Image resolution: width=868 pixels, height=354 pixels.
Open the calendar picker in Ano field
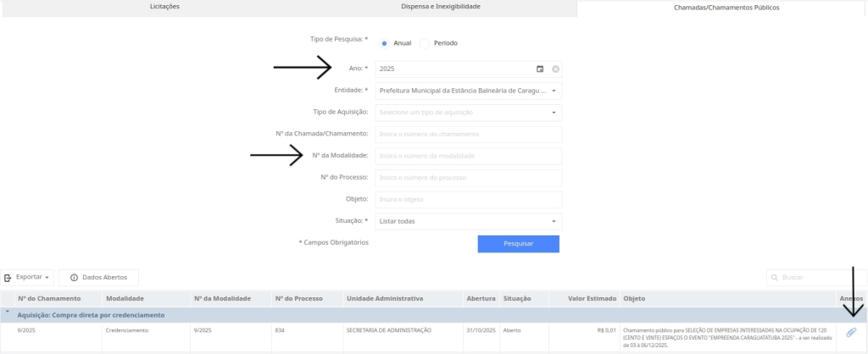click(540, 69)
